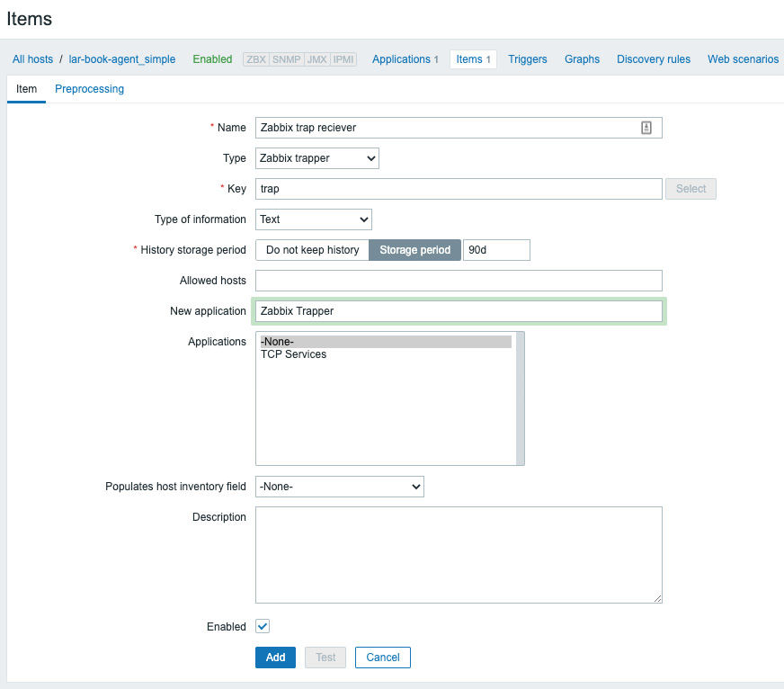Click the storage period value field 90d
The image size is (784, 689).
point(496,250)
